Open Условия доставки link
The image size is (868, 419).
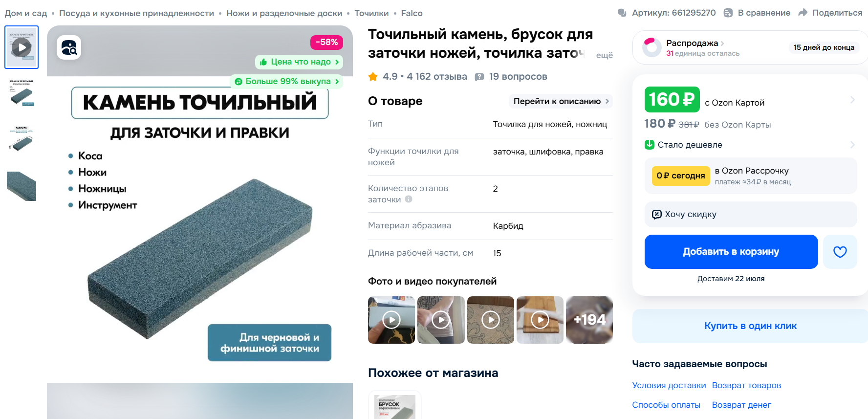coord(669,385)
